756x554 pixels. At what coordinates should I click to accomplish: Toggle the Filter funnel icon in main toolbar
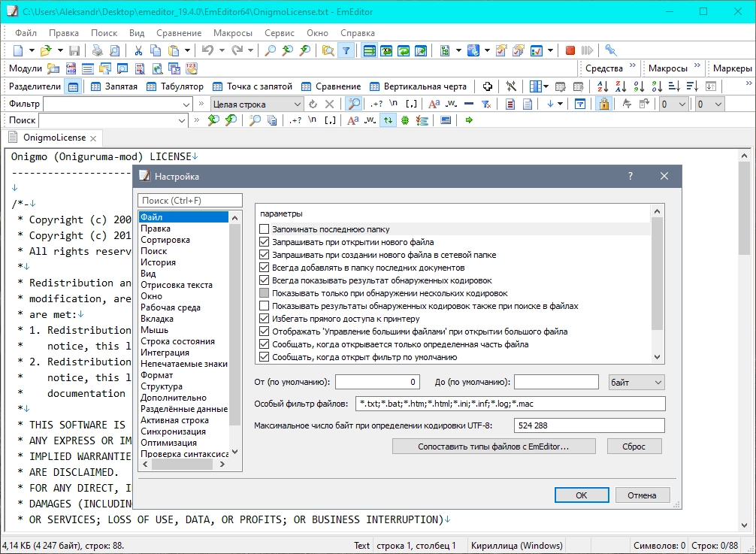click(346, 50)
